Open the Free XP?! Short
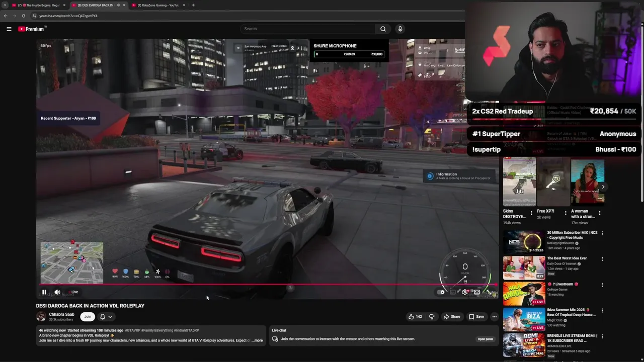644x362 pixels. click(x=553, y=182)
